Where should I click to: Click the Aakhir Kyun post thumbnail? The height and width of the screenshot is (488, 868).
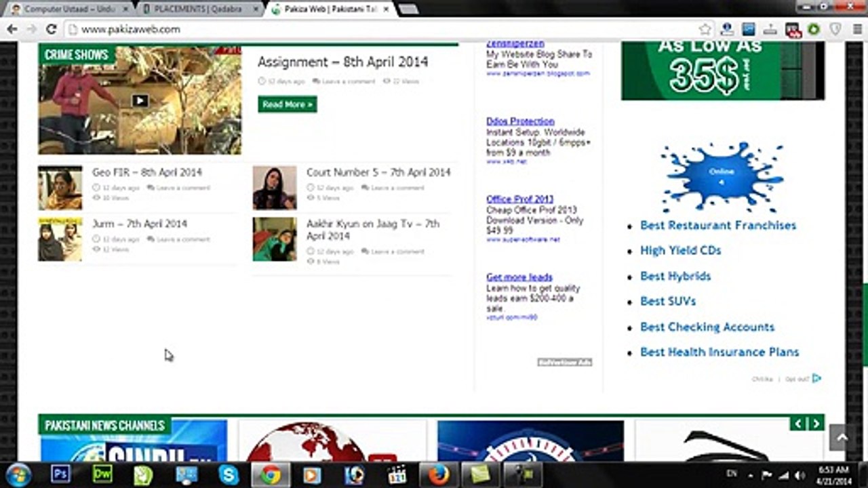[275, 239]
